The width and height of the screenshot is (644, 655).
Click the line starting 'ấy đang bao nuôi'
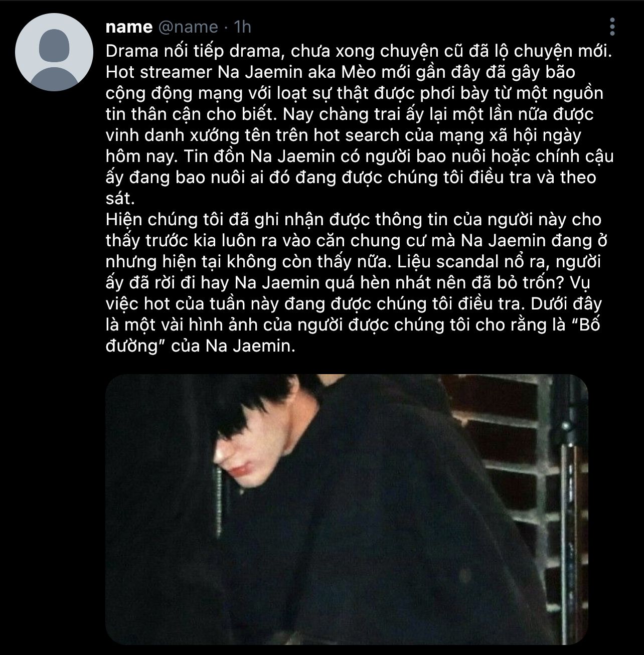(351, 178)
